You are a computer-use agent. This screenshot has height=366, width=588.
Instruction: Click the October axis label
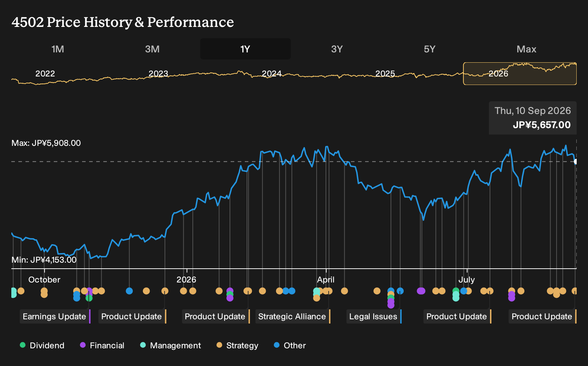[x=44, y=280]
